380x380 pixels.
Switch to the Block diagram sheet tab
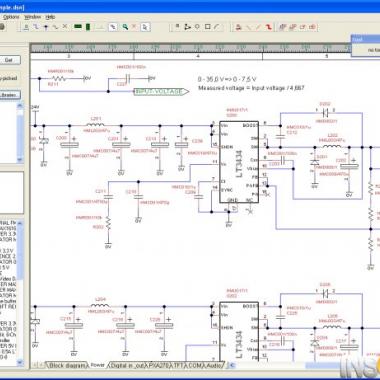[67, 366]
